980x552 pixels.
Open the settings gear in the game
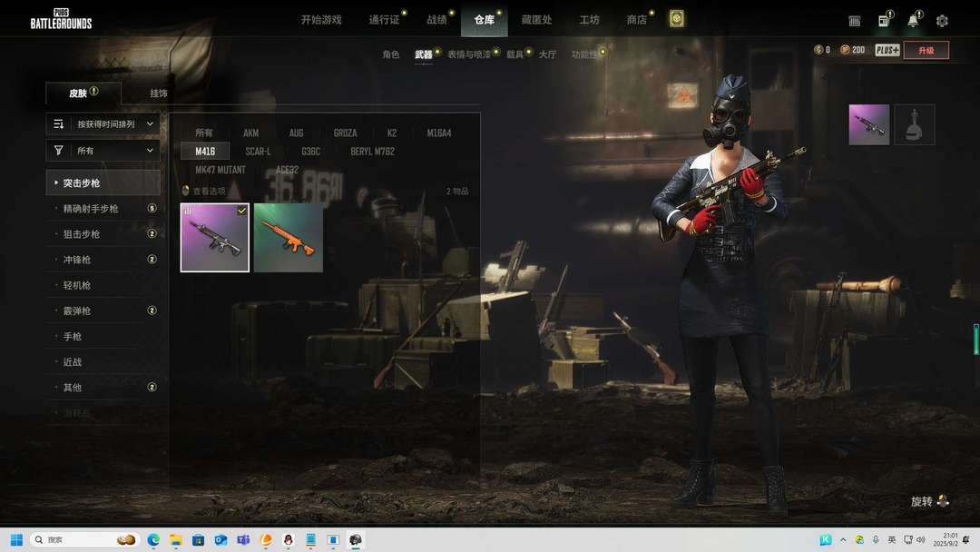point(942,21)
